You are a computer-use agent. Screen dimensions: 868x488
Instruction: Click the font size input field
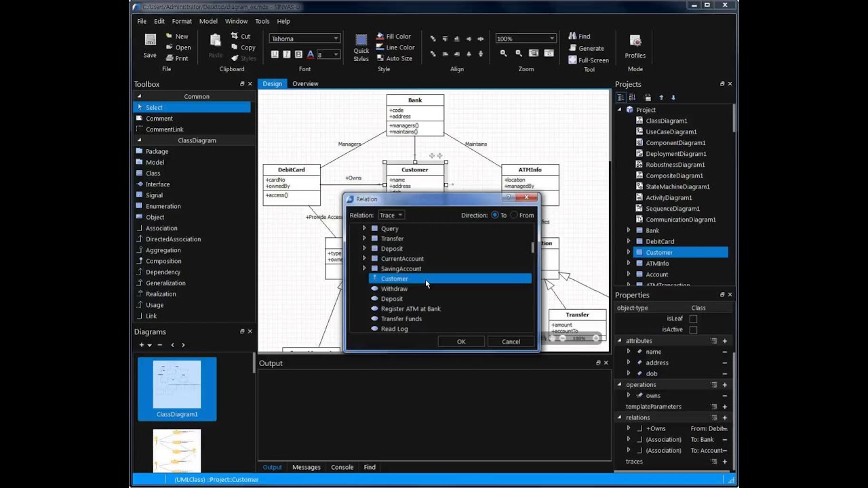[324, 55]
